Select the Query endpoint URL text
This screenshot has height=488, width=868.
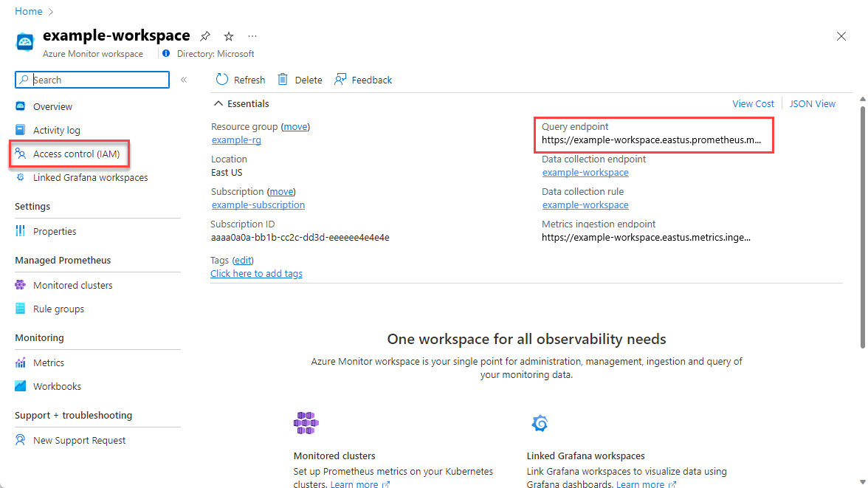(x=652, y=140)
